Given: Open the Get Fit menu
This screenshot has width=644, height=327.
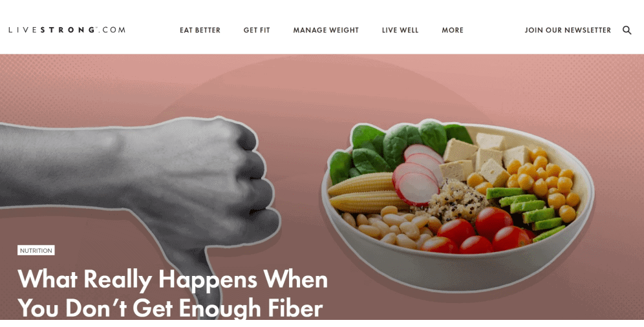Looking at the screenshot, I should click(257, 30).
